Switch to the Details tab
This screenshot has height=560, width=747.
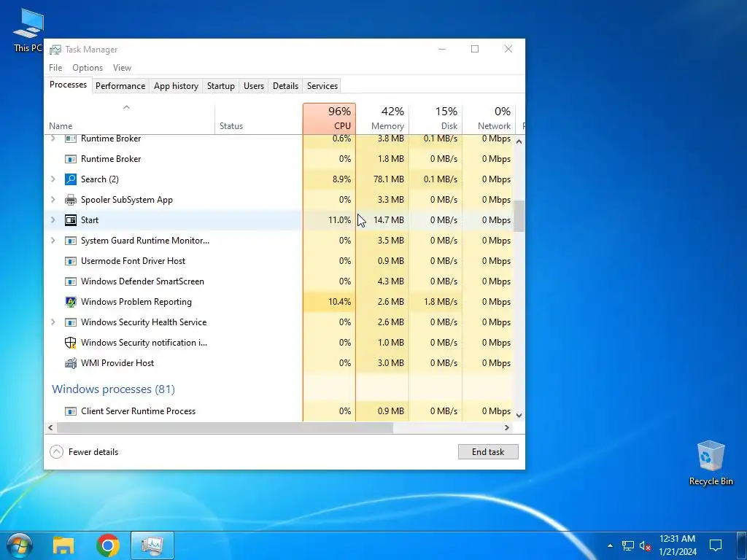pyautogui.click(x=285, y=86)
